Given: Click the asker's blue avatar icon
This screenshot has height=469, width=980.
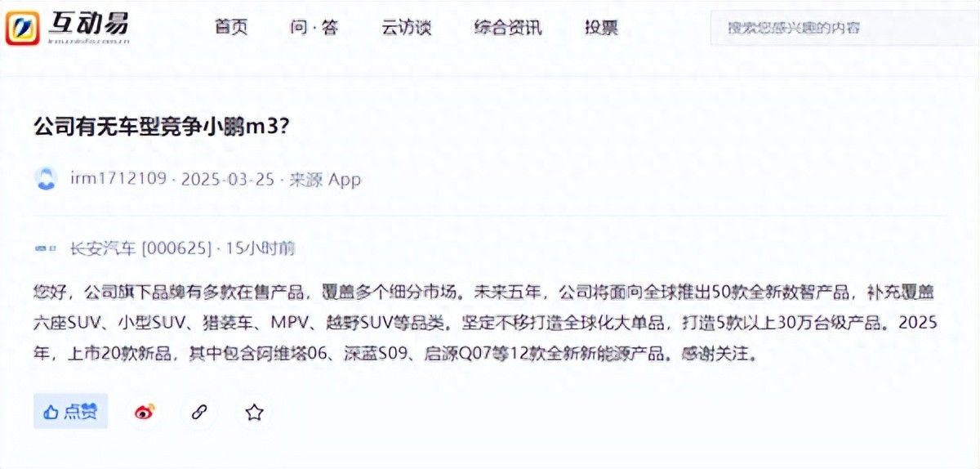Looking at the screenshot, I should pos(47,179).
